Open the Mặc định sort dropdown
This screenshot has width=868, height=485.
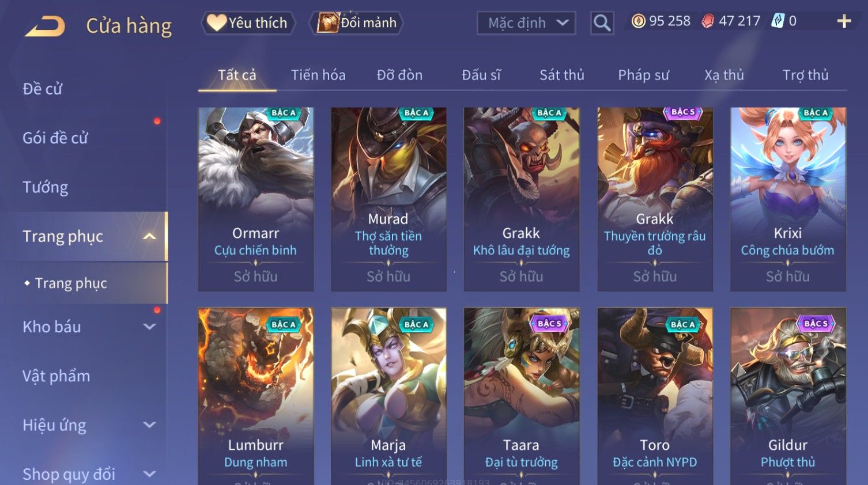526,23
